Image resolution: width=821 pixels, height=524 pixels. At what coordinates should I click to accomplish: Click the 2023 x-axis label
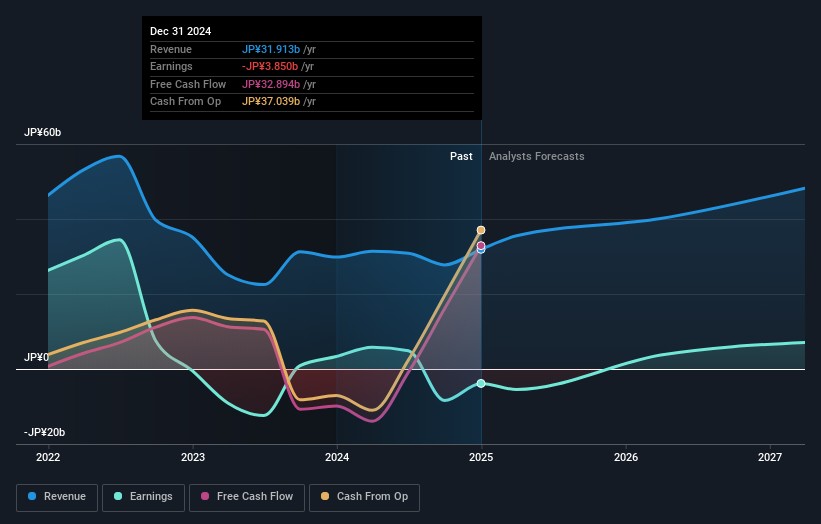[x=193, y=458]
